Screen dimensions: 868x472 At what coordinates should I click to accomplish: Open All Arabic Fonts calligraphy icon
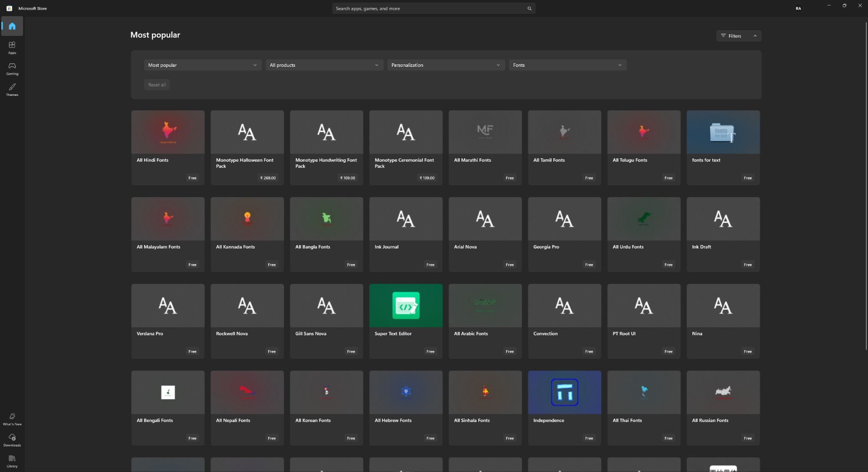485,305
